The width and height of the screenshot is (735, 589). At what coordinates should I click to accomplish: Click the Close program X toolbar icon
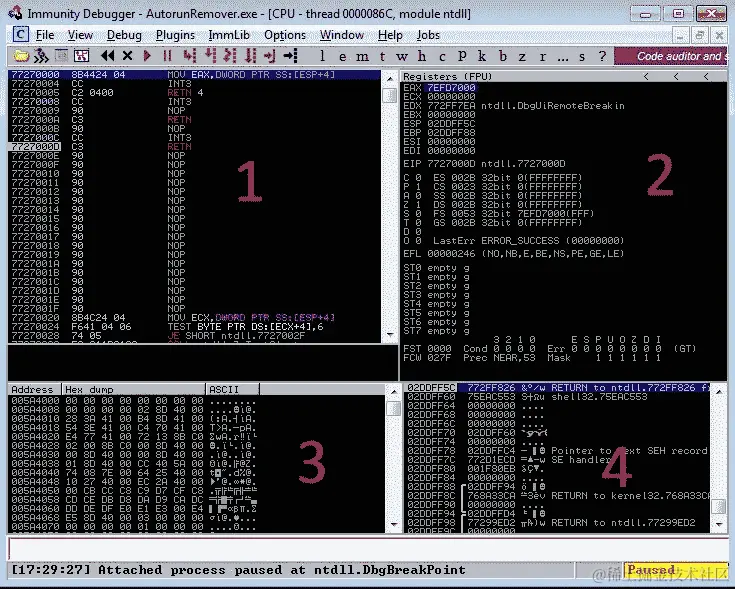[x=127, y=56]
